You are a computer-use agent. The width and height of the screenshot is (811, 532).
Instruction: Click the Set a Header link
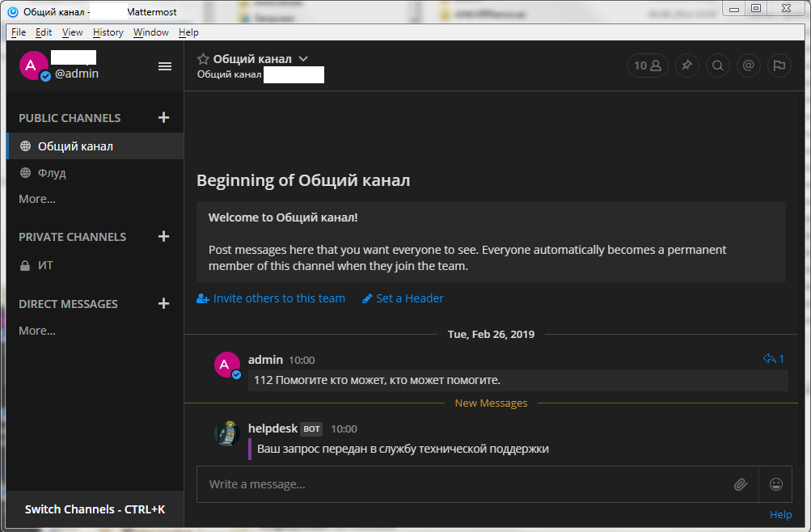(409, 298)
